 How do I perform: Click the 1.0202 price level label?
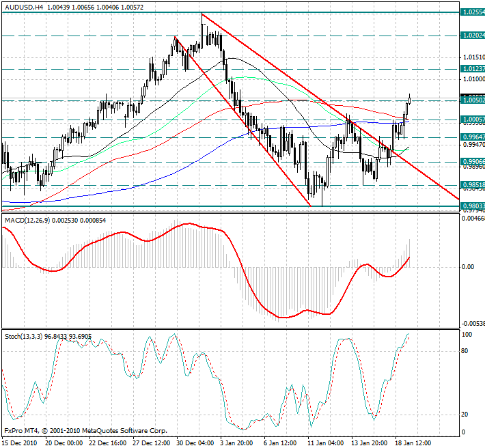click(473, 36)
